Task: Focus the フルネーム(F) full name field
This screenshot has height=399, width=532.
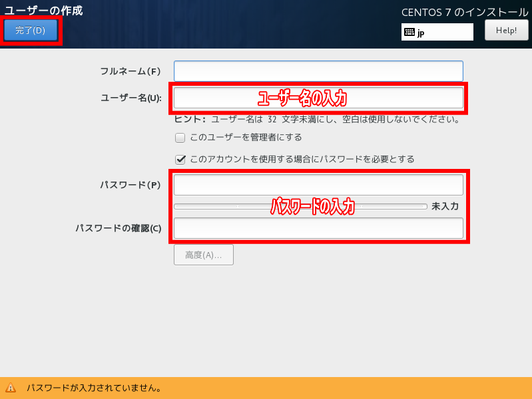Action: [x=318, y=71]
